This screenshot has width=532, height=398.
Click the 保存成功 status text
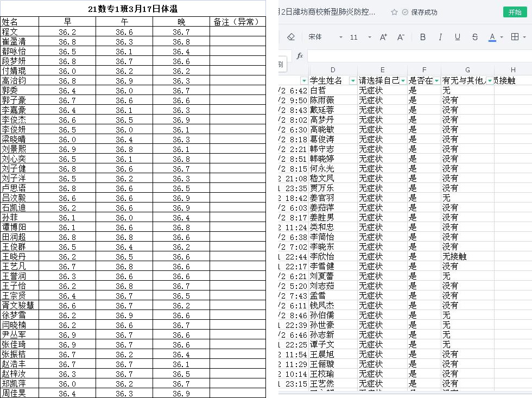pos(424,12)
